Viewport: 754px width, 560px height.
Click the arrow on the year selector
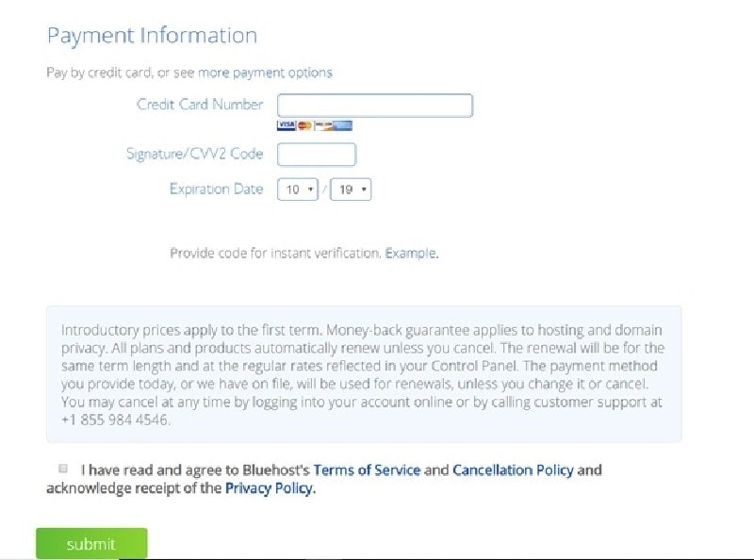coord(364,189)
